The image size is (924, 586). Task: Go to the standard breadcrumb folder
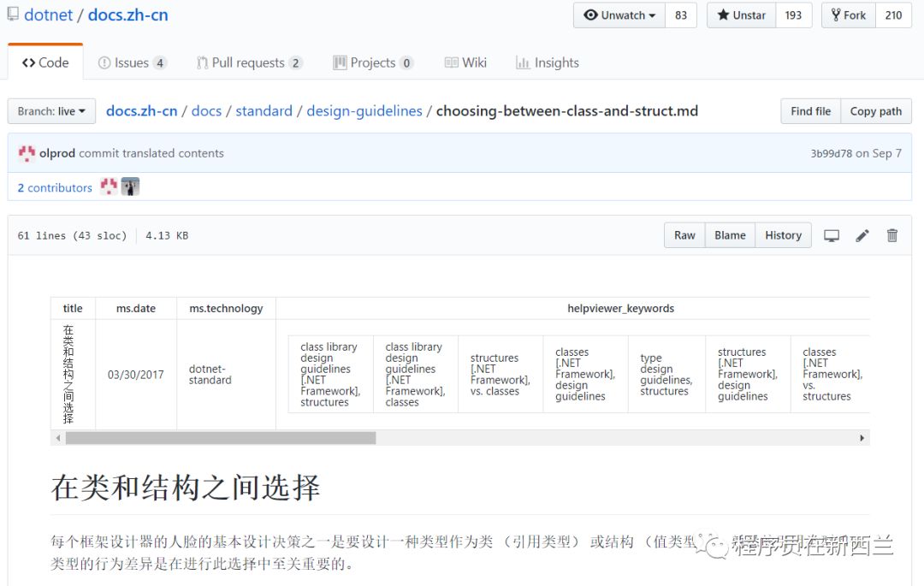tap(264, 110)
